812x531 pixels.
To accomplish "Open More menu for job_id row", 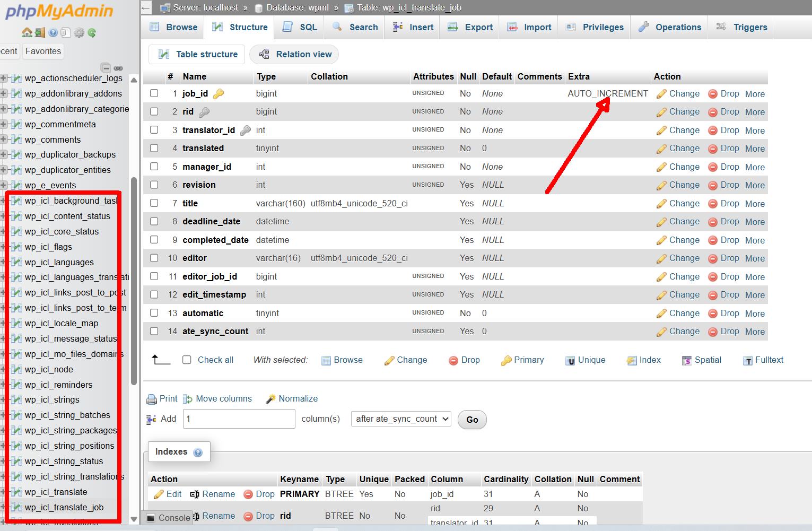I will pos(755,94).
